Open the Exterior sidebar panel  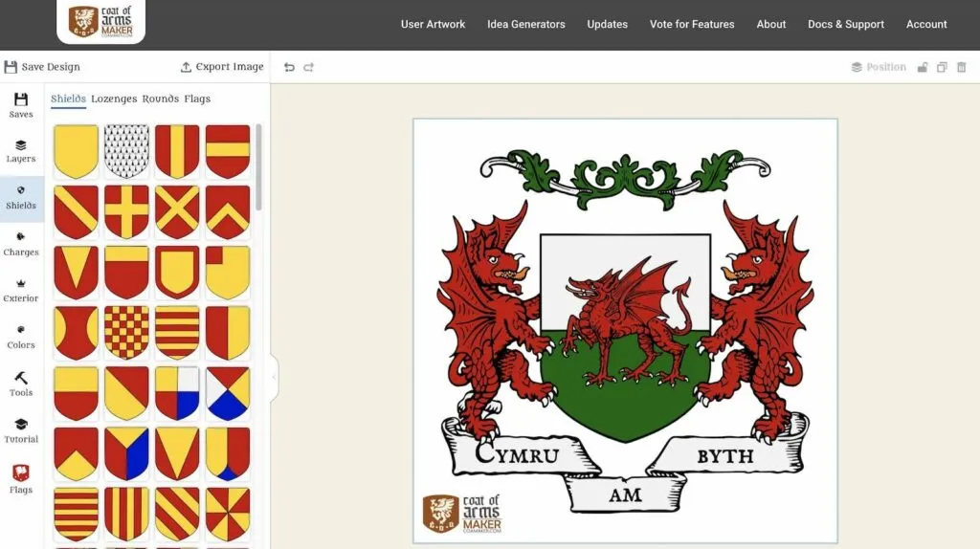tap(21, 291)
